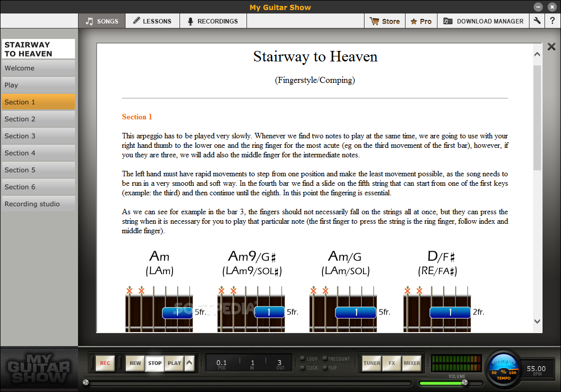This screenshot has width=561, height=392.
Task: Click the song position slider handle
Action: pyautogui.click(x=85, y=383)
